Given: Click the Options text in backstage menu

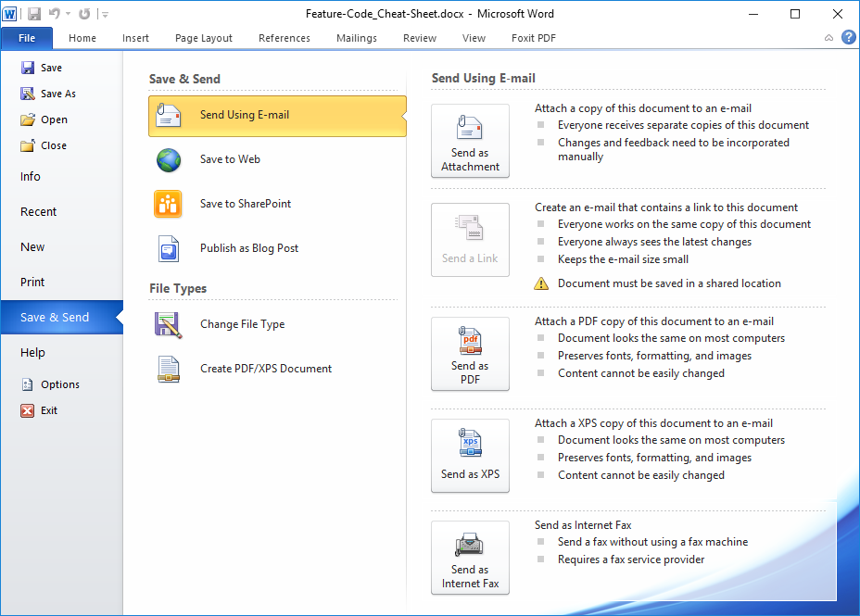Looking at the screenshot, I should coord(60,384).
